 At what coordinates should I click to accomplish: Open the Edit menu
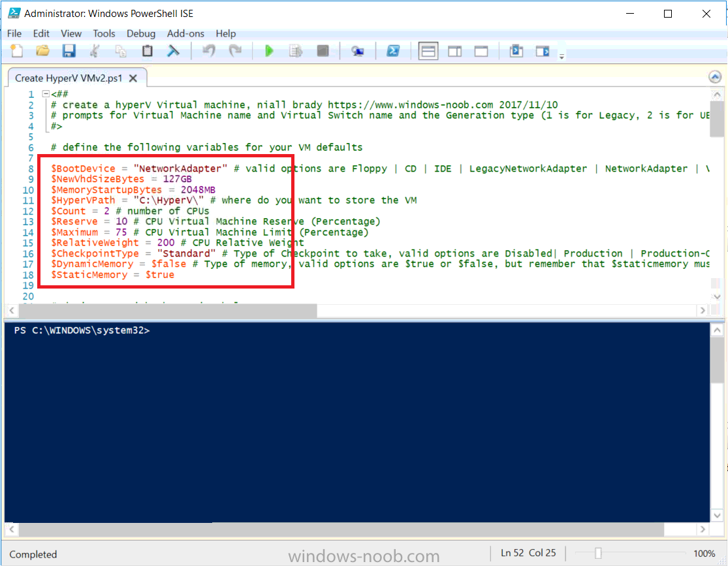coord(41,33)
